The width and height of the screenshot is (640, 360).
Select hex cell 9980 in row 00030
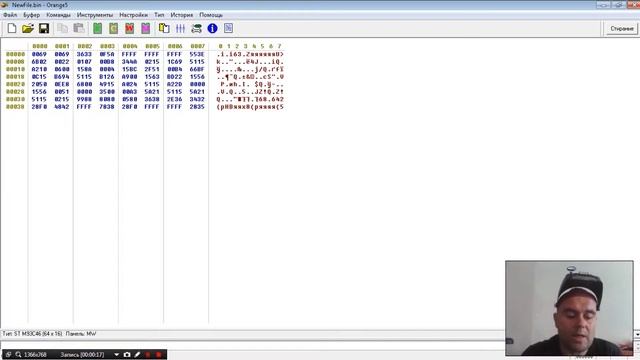[84, 99]
